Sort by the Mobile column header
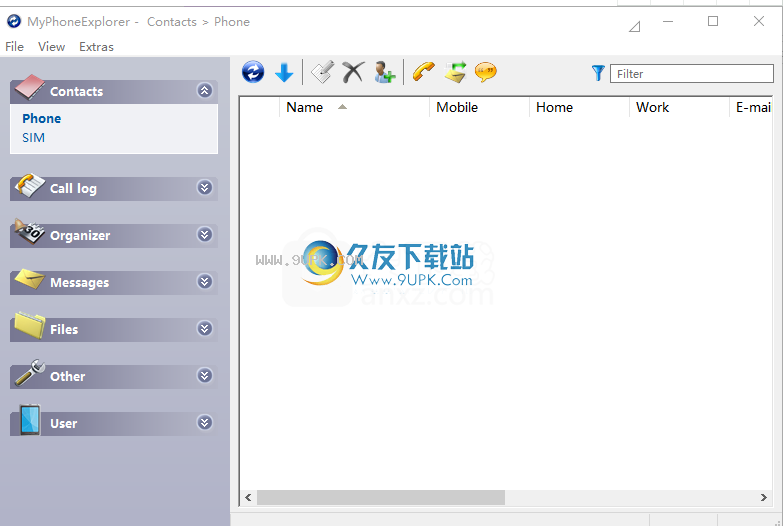Viewport: 783px width, 526px height. tap(479, 107)
